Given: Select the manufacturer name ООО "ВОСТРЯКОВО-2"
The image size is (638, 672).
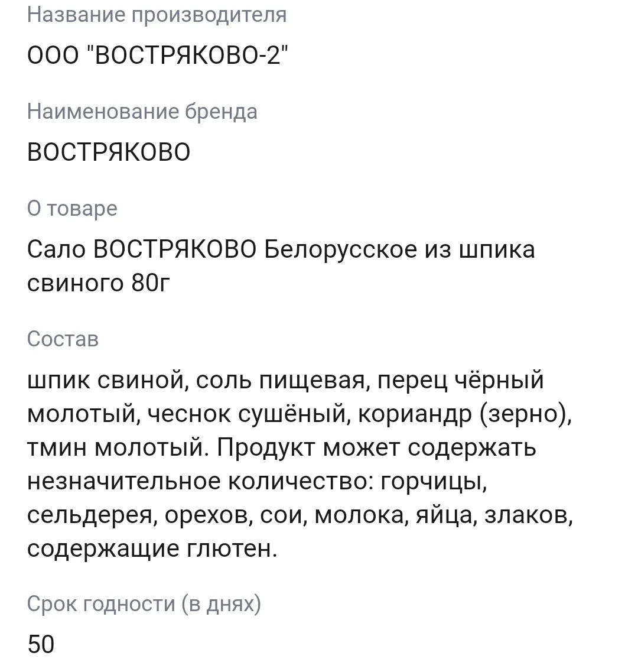Looking at the screenshot, I should [158, 55].
